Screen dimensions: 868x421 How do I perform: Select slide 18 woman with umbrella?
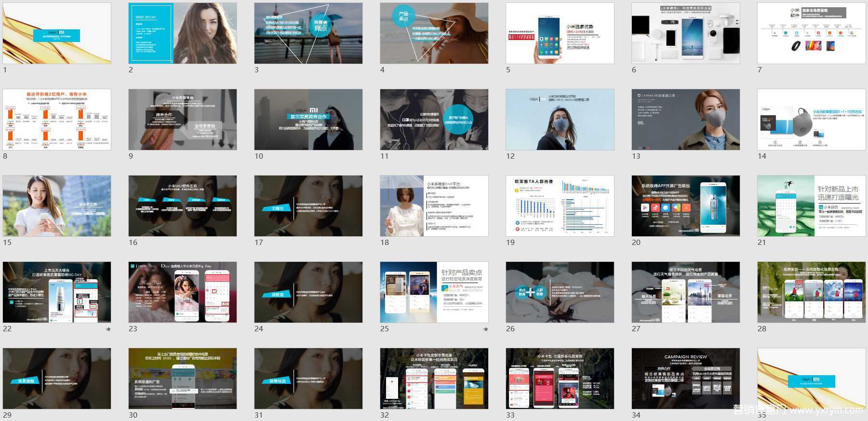(x=434, y=206)
